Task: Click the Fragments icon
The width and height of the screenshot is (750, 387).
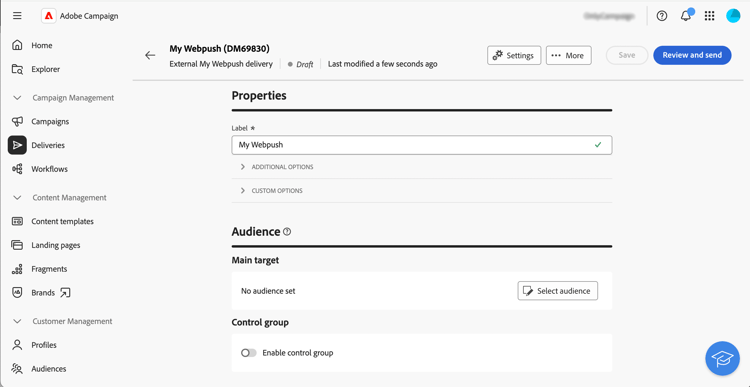Action: tap(17, 269)
